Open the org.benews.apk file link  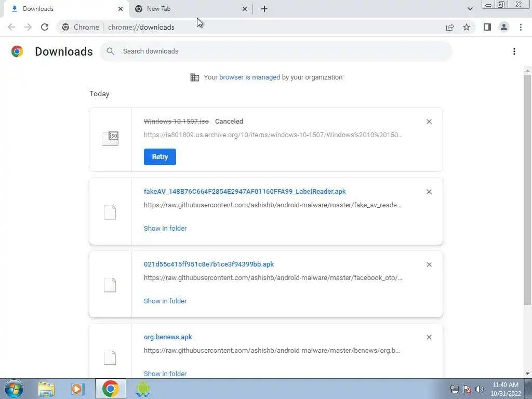(x=168, y=337)
